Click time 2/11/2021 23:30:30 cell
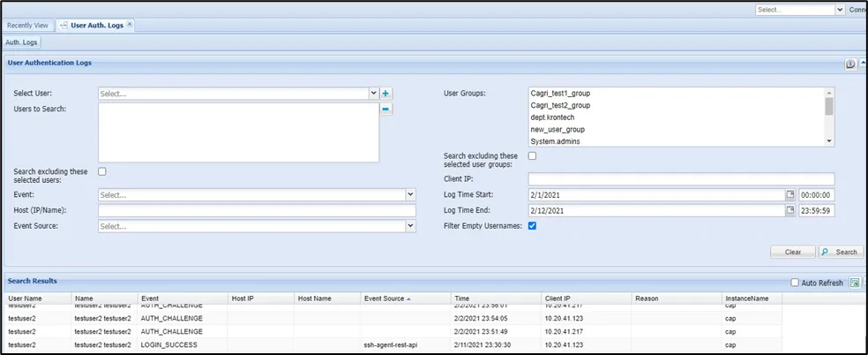Screen dimensions: 868x355 coord(496,344)
